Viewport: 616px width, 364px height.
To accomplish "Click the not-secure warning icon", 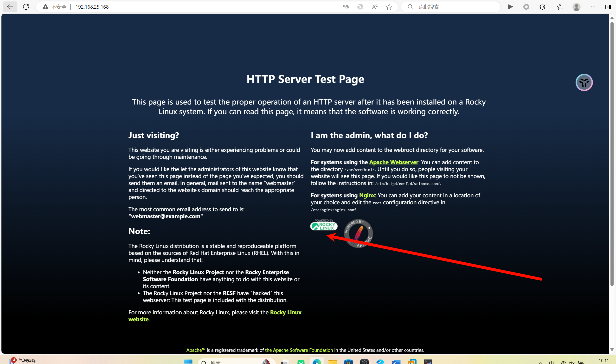I will pos(45,7).
